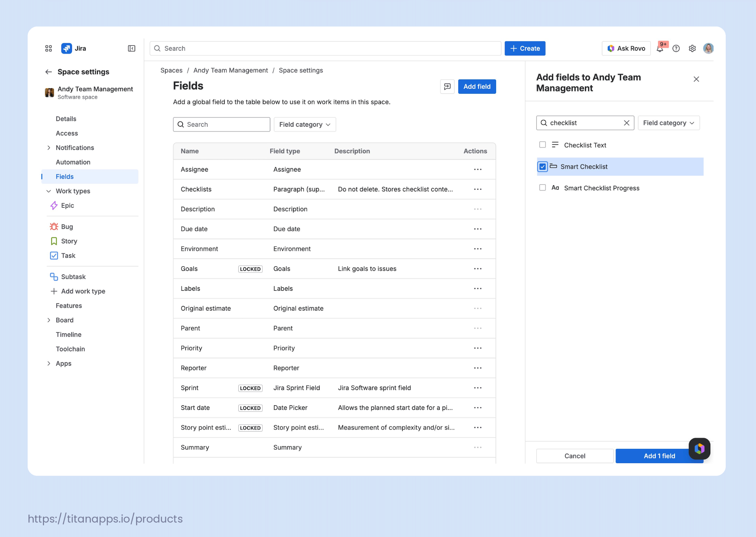Open the Bug work type
Image resolution: width=756 pixels, height=537 pixels.
point(62,226)
